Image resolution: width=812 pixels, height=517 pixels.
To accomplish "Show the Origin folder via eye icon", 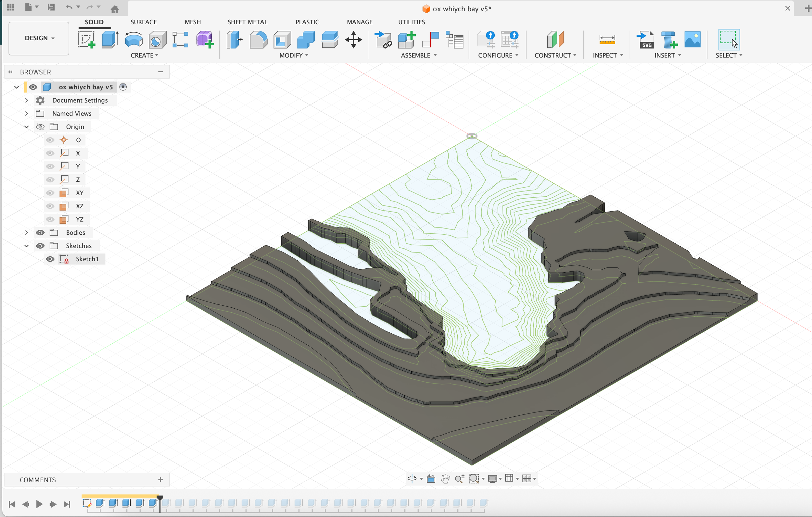I will coord(40,127).
